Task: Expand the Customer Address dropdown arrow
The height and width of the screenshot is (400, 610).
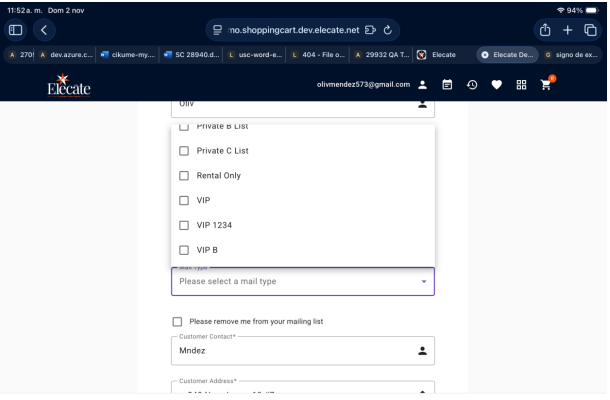Action: 421,392
